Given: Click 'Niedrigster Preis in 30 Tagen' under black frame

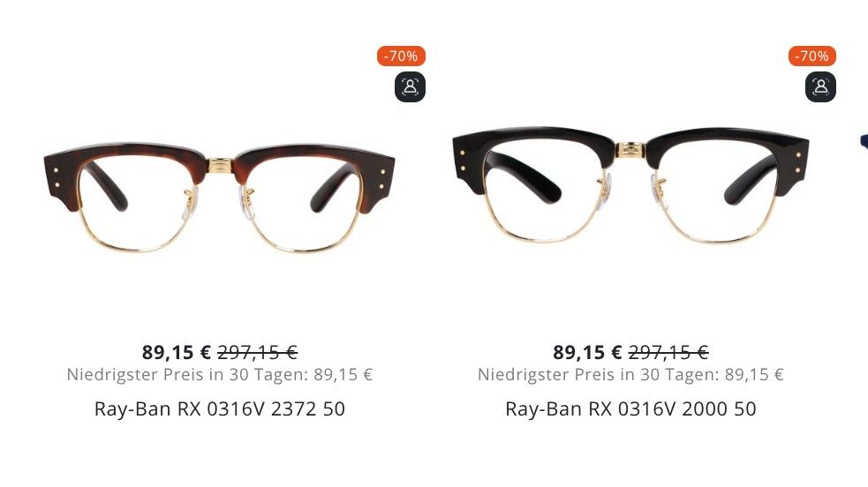Looking at the screenshot, I should 598,375.
